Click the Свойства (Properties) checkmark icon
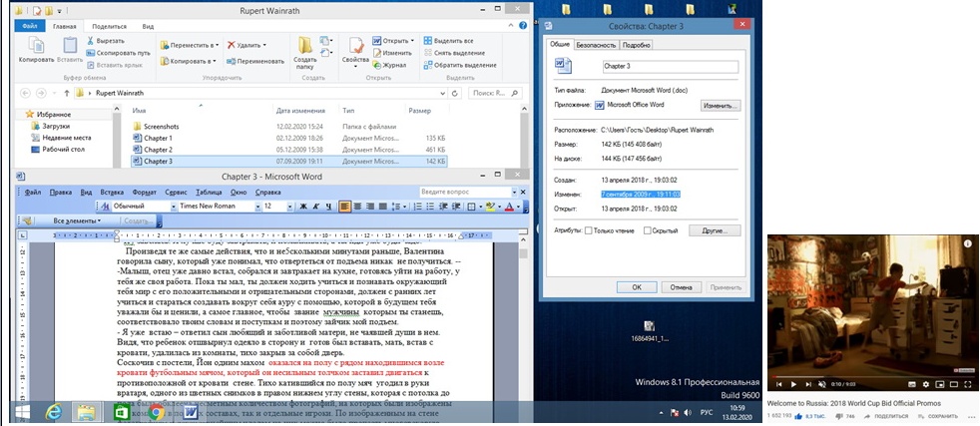This screenshot has width=980, height=426. (x=355, y=46)
